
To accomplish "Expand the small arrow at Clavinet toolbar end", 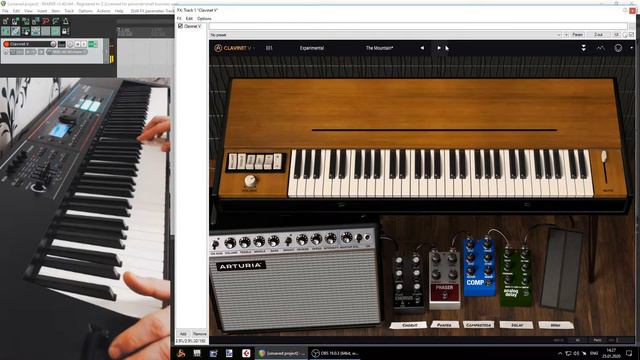I will [x=631, y=48].
